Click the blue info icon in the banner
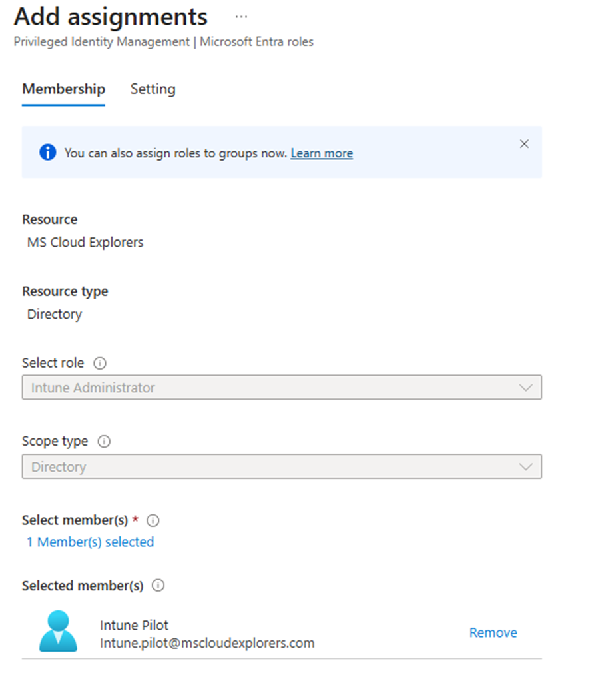The height and width of the screenshot is (681, 616). click(x=47, y=153)
